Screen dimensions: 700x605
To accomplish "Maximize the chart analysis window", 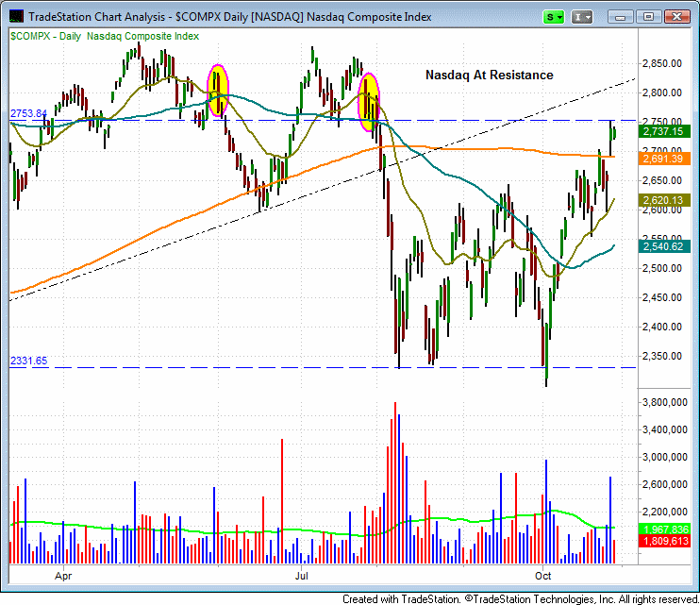I will (648, 17).
